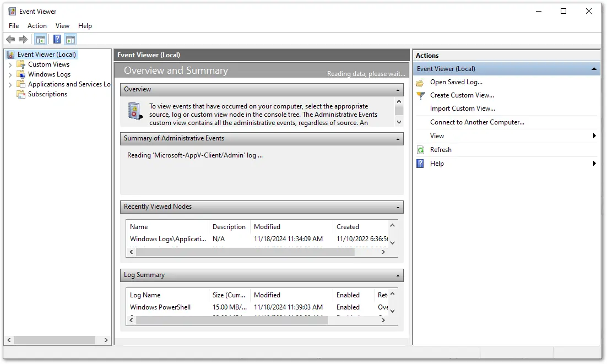Select Subscriptions in the console tree

click(47, 94)
